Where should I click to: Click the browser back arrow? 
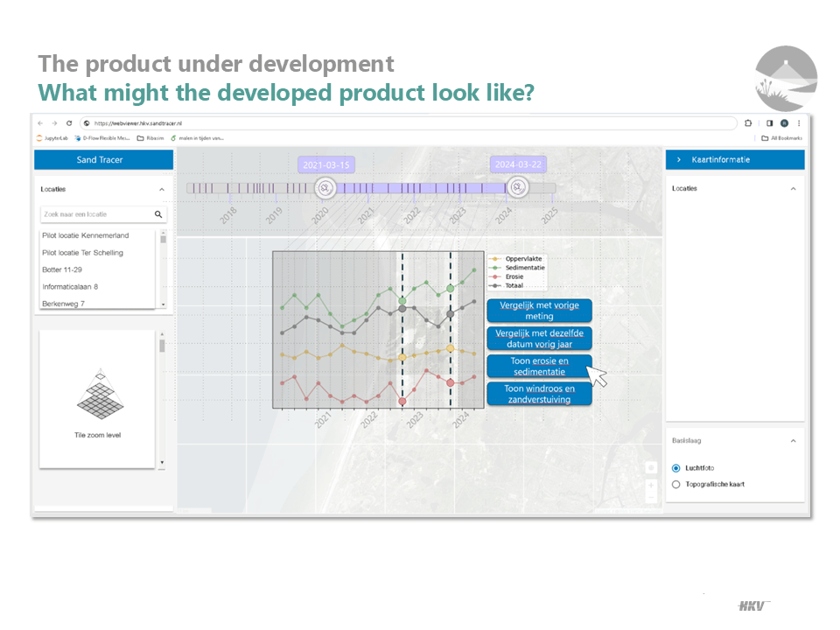coord(40,123)
